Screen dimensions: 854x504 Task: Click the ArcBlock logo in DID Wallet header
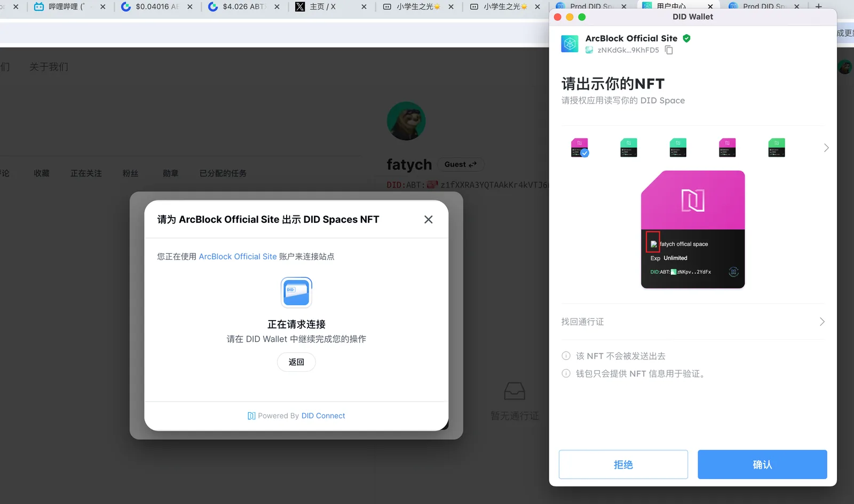click(570, 44)
